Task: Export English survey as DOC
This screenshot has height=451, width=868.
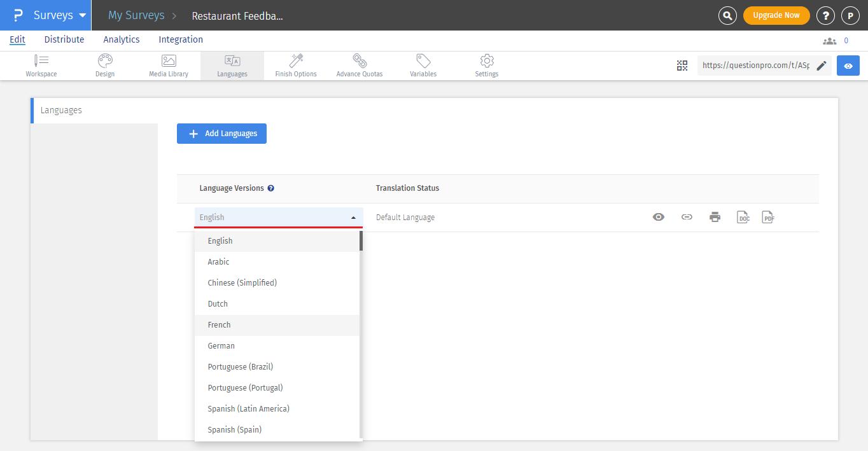Action: 743,218
